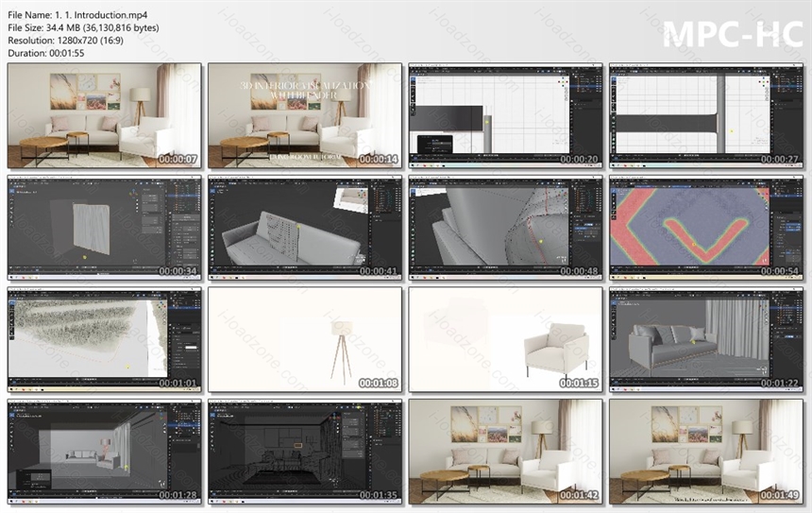The height and width of the screenshot is (513, 812).
Task: Select the Blender frame stamped 00:00:27
Action: pos(706,115)
